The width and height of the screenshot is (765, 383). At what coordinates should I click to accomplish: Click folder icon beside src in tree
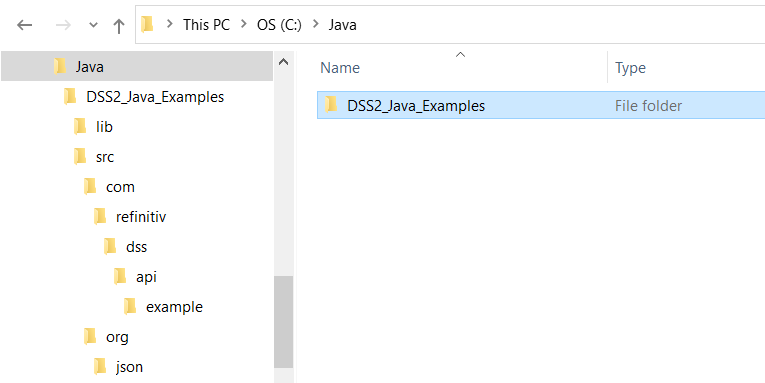coord(80,157)
